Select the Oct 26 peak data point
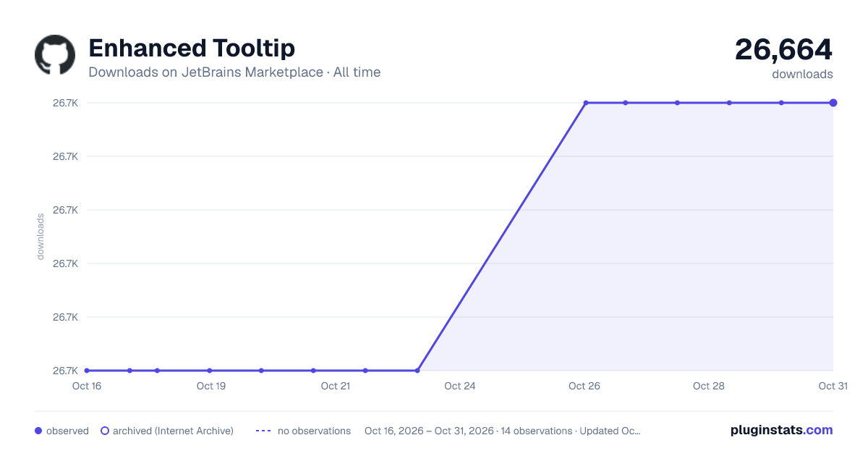The height and width of the screenshot is (456, 868). [586, 103]
